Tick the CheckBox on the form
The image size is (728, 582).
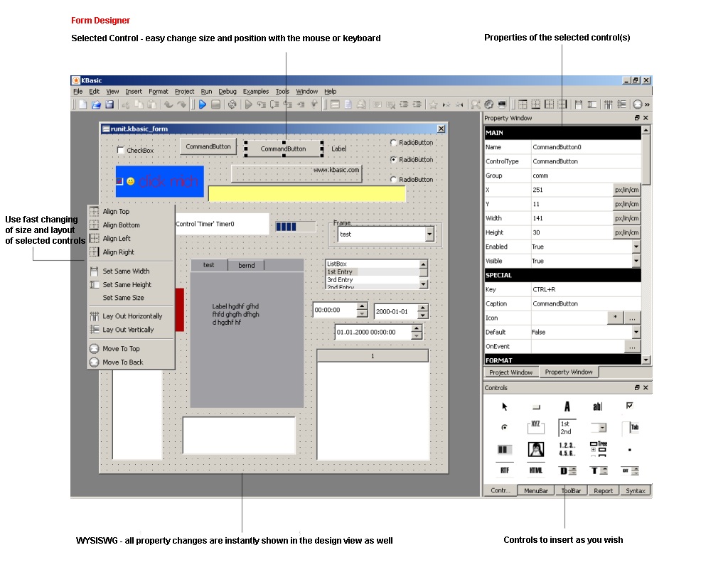coord(121,150)
